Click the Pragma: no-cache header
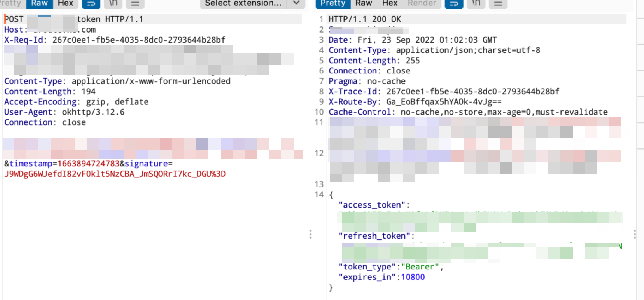The width and height of the screenshot is (644, 300). tap(367, 81)
